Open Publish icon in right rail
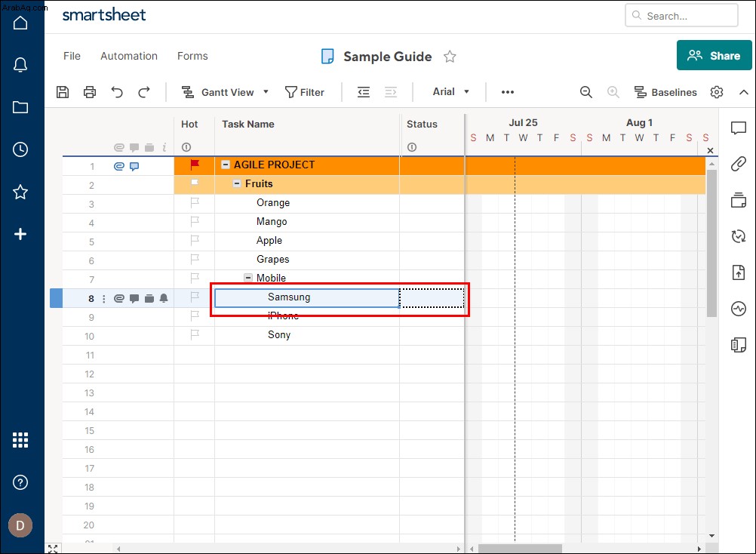This screenshot has height=554, width=756. (738, 272)
